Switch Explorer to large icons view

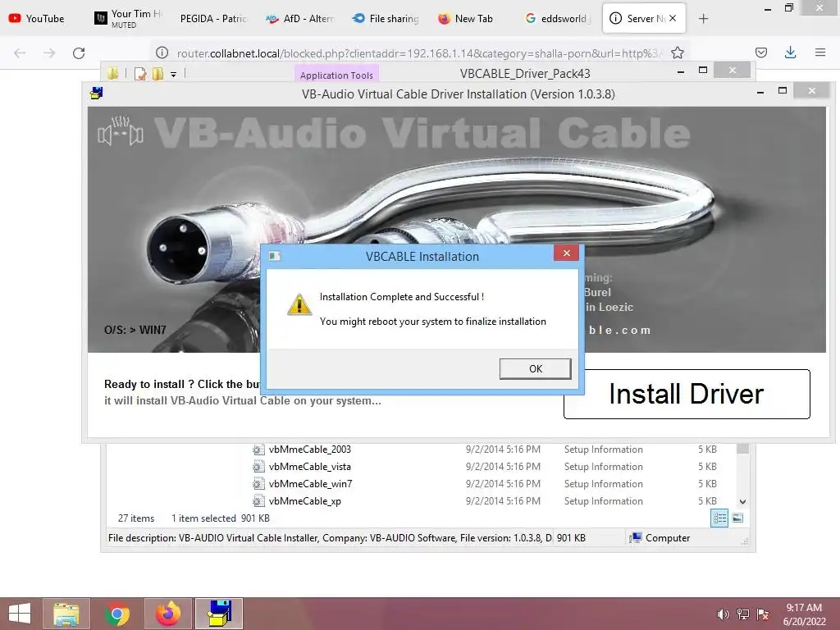pyautogui.click(x=737, y=518)
